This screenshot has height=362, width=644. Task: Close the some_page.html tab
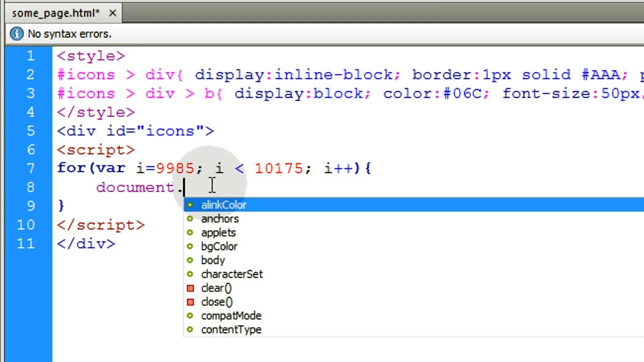(x=112, y=13)
